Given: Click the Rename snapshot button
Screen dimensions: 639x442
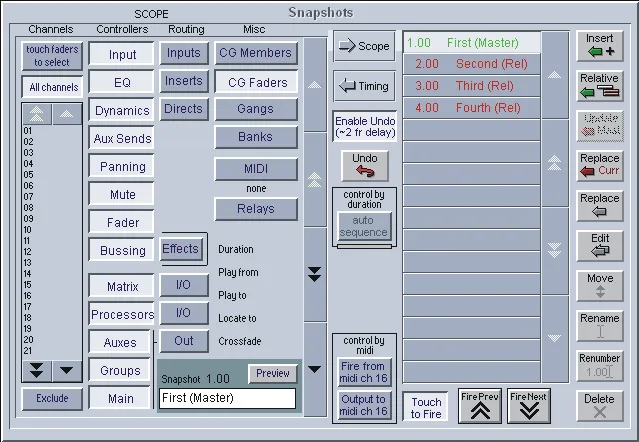Looking at the screenshot, I should (600, 325).
